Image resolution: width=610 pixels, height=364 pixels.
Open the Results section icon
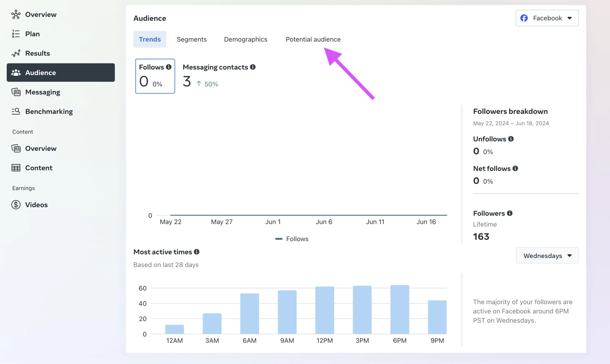pos(16,53)
